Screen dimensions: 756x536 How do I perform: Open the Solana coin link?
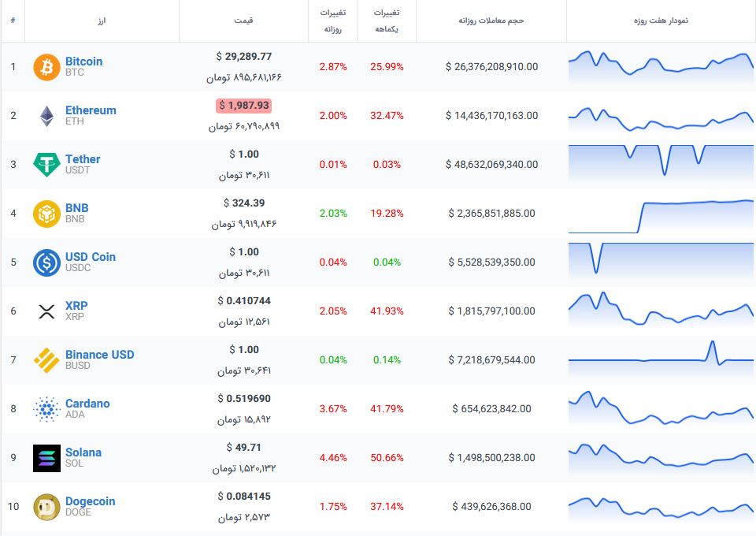coord(83,452)
